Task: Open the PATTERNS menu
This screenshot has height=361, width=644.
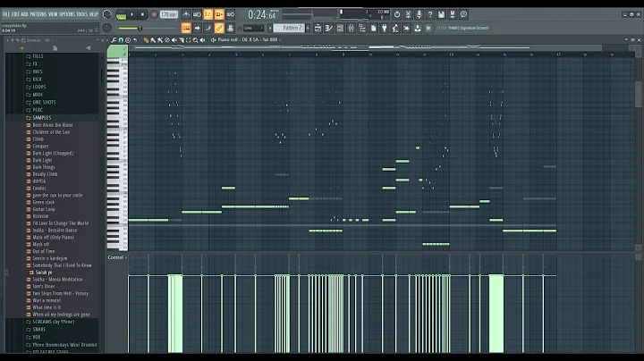Action: click(38, 14)
